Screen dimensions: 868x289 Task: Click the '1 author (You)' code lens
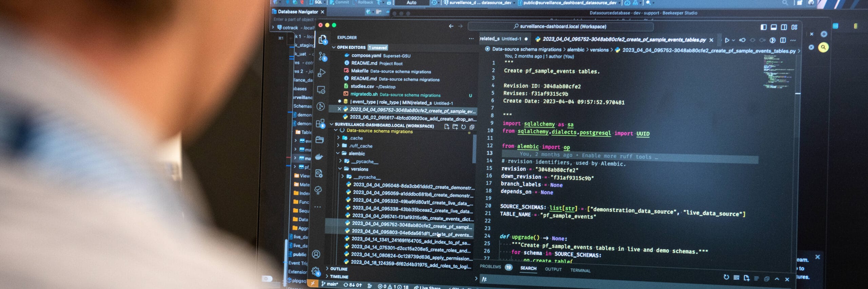point(560,57)
